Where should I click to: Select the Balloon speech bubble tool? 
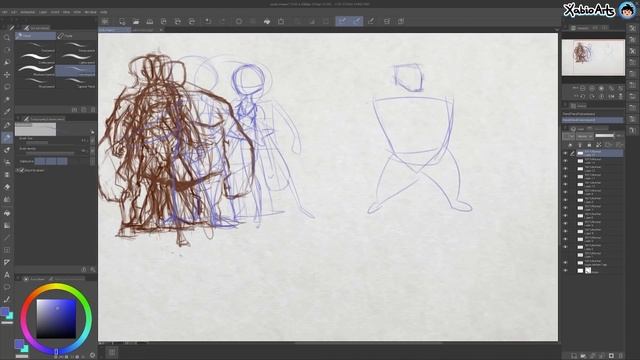[7, 287]
